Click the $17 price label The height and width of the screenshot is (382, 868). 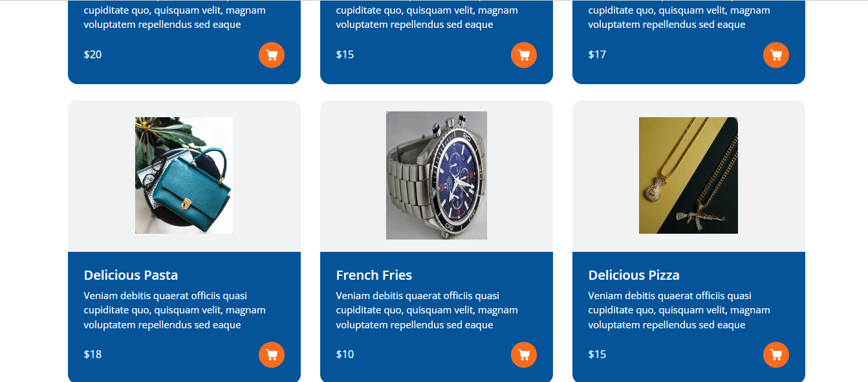pyautogui.click(x=597, y=54)
